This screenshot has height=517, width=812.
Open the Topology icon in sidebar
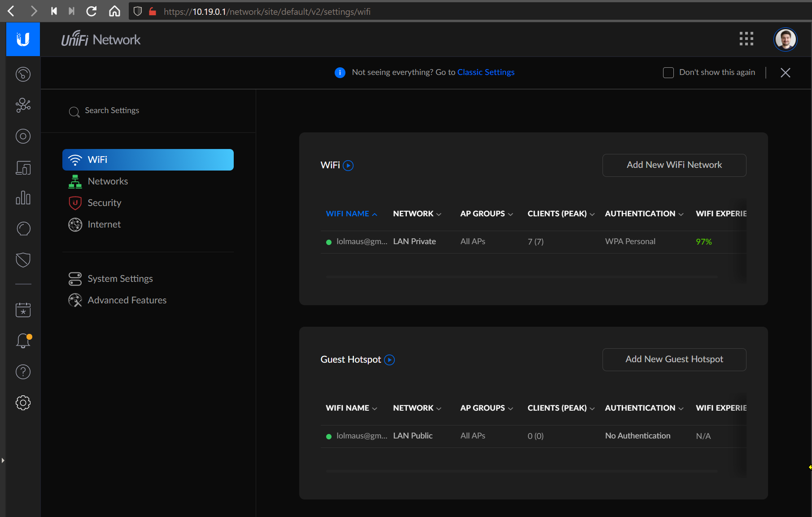[23, 105]
